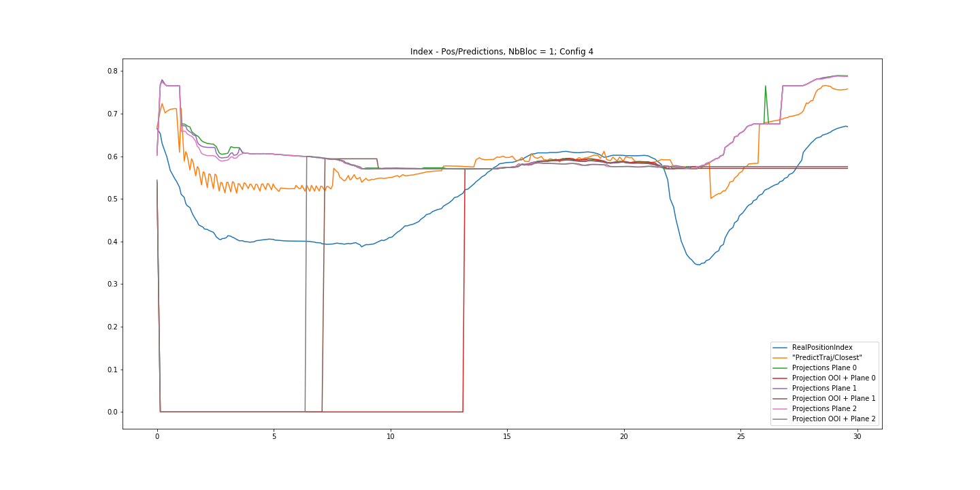Click the Projection OOI + Plane 1 legend text
Screen dimensions: 980x490
pos(834,398)
